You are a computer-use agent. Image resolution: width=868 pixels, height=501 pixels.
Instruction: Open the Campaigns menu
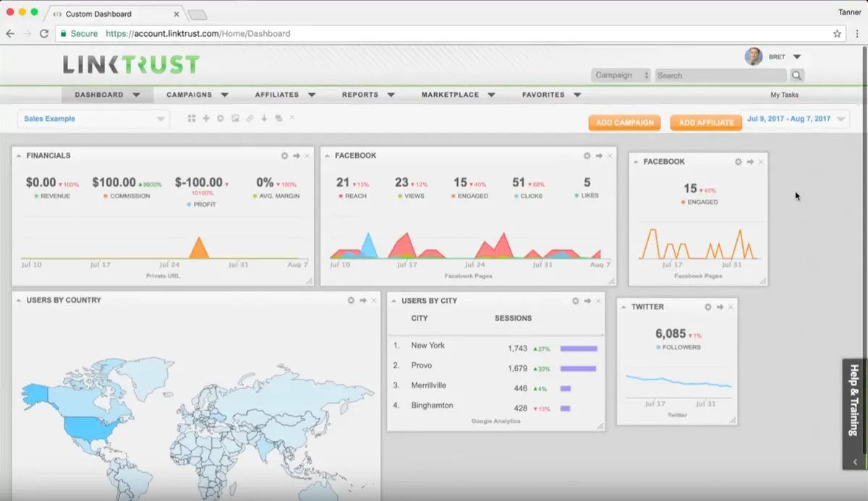197,95
